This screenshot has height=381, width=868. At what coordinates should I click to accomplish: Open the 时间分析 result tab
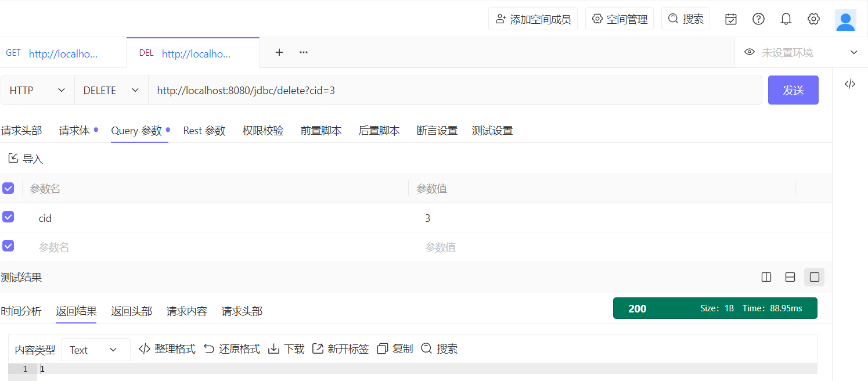click(21, 311)
